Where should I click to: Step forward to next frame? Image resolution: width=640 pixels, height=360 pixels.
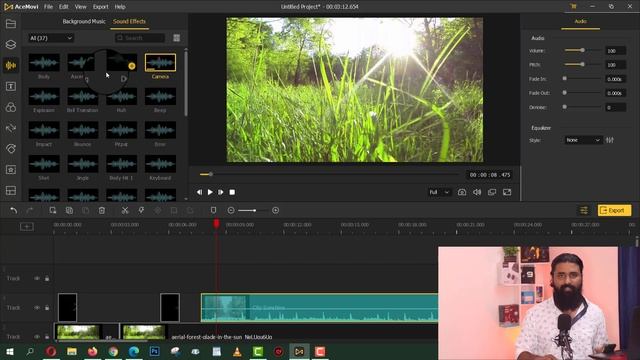click(x=221, y=192)
